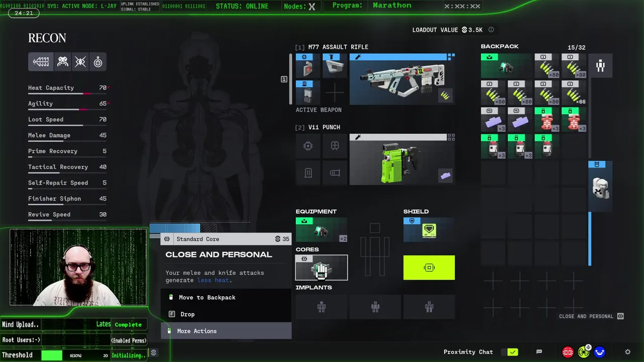Click the Tactical Recovery stat row

pos(67,167)
